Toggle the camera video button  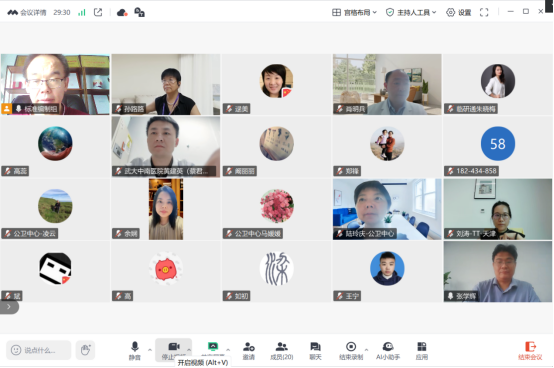173,350
